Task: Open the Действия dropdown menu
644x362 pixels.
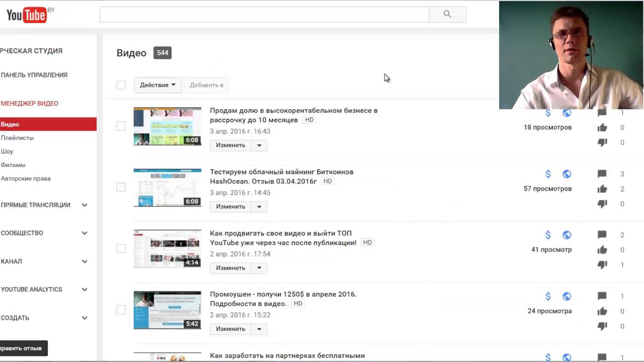Action: click(157, 85)
